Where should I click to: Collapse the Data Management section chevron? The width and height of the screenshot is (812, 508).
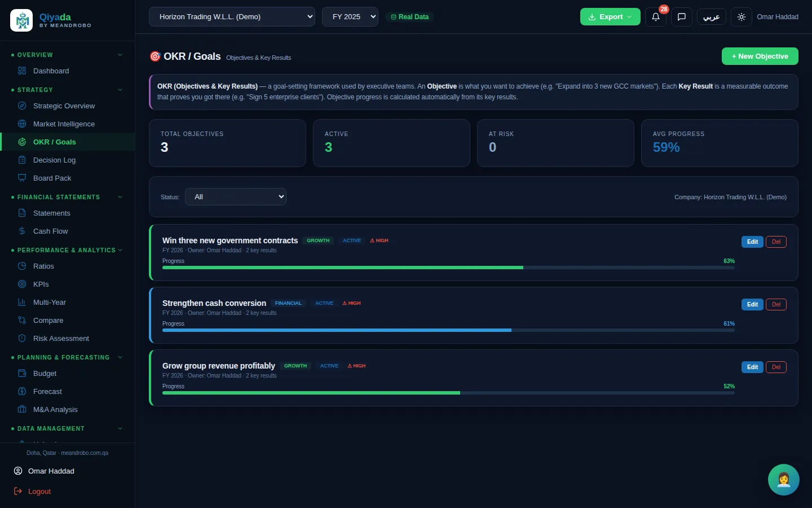pos(120,428)
